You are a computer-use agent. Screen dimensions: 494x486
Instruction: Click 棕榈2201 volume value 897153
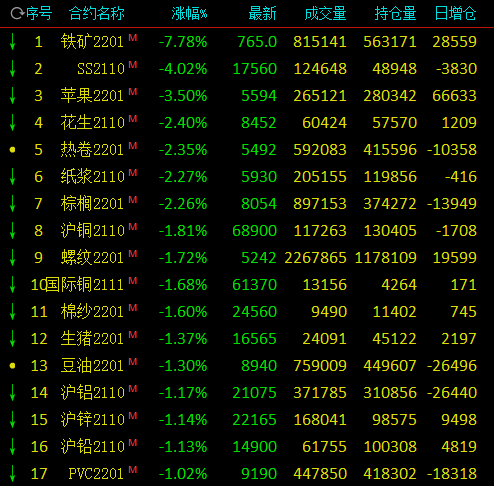(x=320, y=204)
